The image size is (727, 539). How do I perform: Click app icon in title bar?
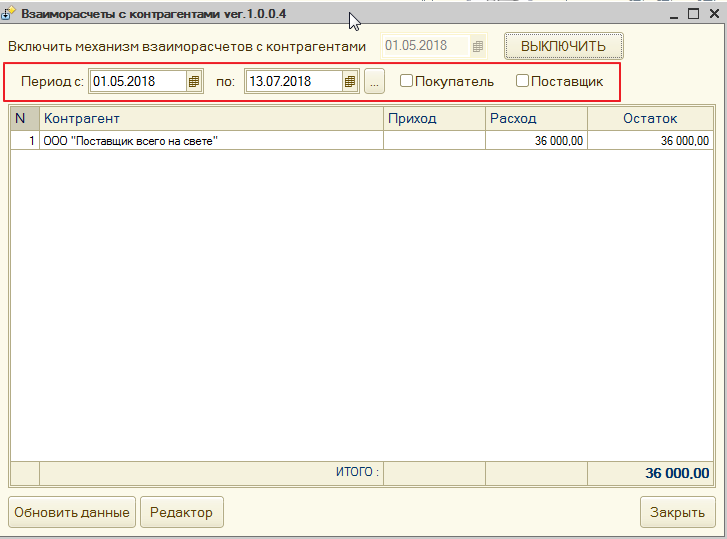pyautogui.click(x=7, y=13)
